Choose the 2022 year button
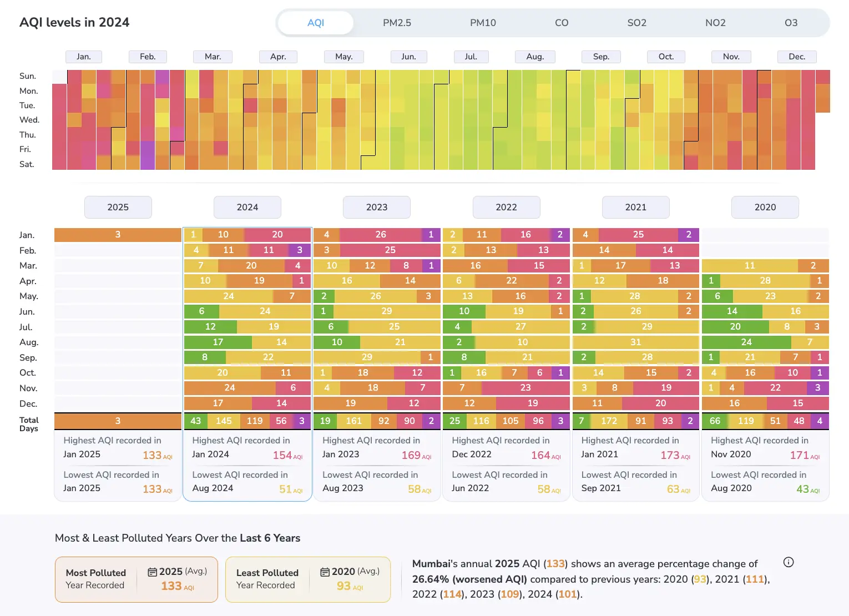849x616 pixels. pos(506,207)
